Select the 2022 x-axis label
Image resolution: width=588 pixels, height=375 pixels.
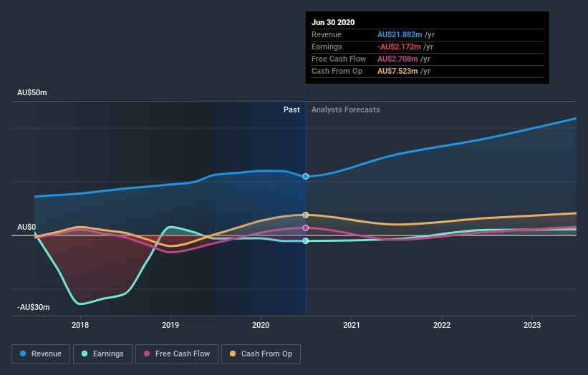(x=442, y=325)
